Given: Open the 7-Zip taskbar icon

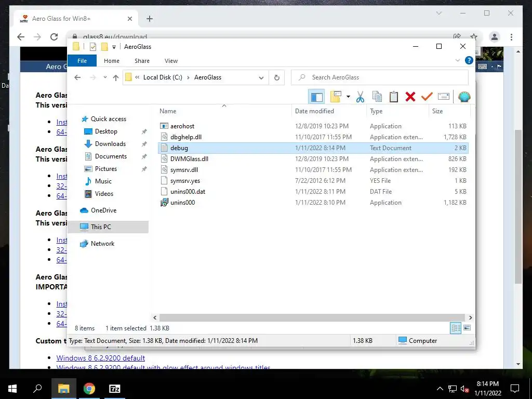Looking at the screenshot, I should pos(114,389).
